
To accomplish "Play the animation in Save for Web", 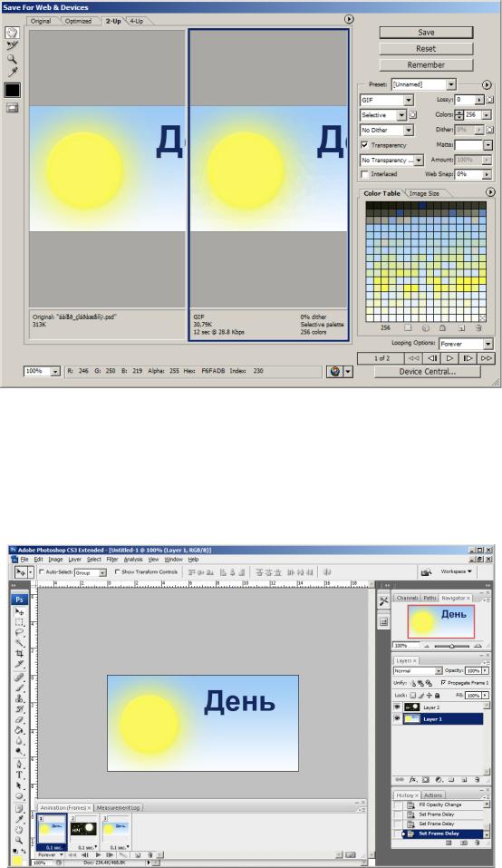I will [x=450, y=358].
